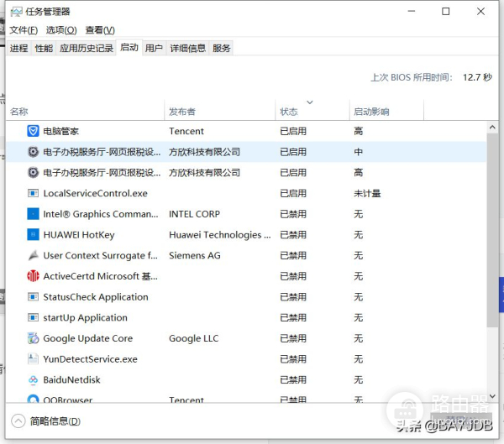Minimize the Task Manager window
Viewport: 504px width, 444px height.
point(411,11)
